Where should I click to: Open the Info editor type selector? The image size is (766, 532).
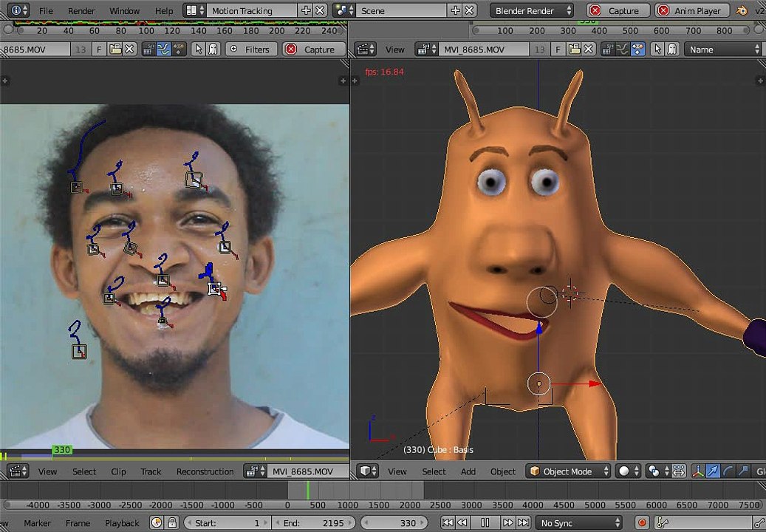point(18,10)
